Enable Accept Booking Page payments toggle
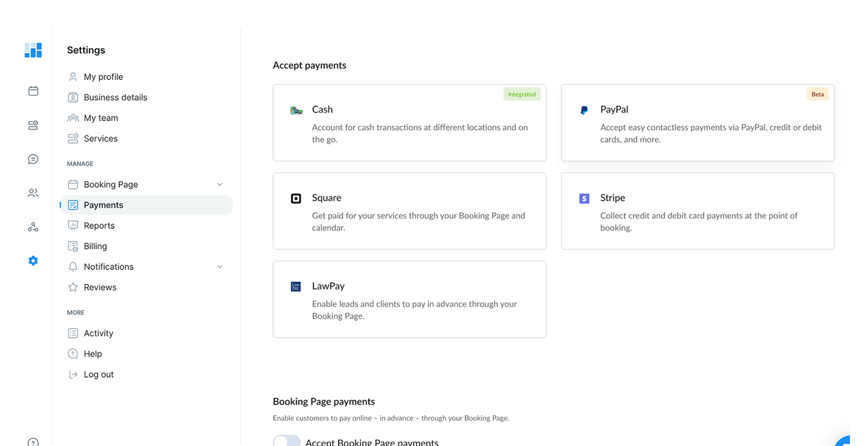This screenshot has height=446, width=868. pos(287,442)
